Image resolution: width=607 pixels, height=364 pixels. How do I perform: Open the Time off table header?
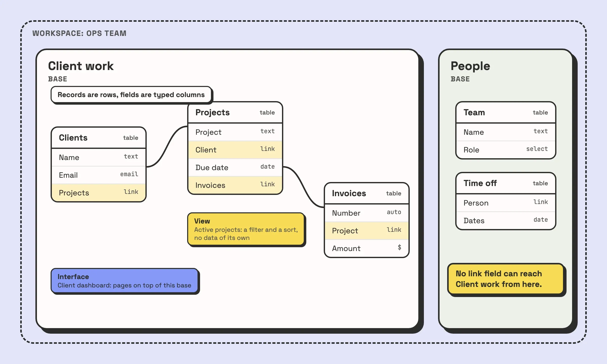(x=506, y=183)
